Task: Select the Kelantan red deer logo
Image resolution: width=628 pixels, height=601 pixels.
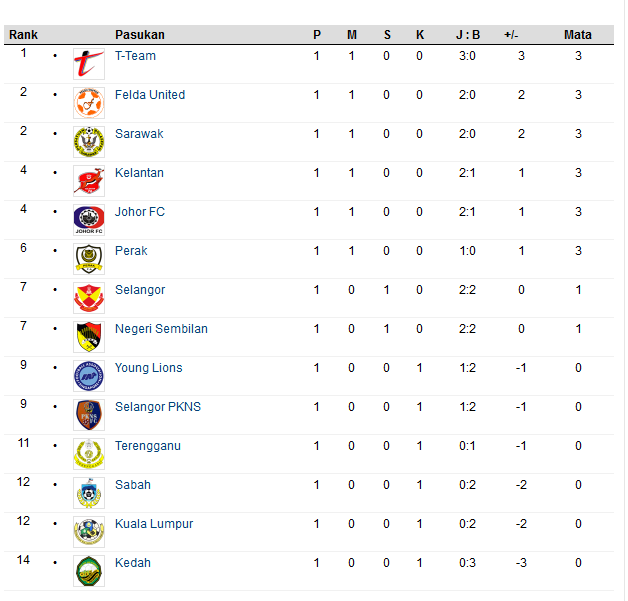Action: coord(89,181)
